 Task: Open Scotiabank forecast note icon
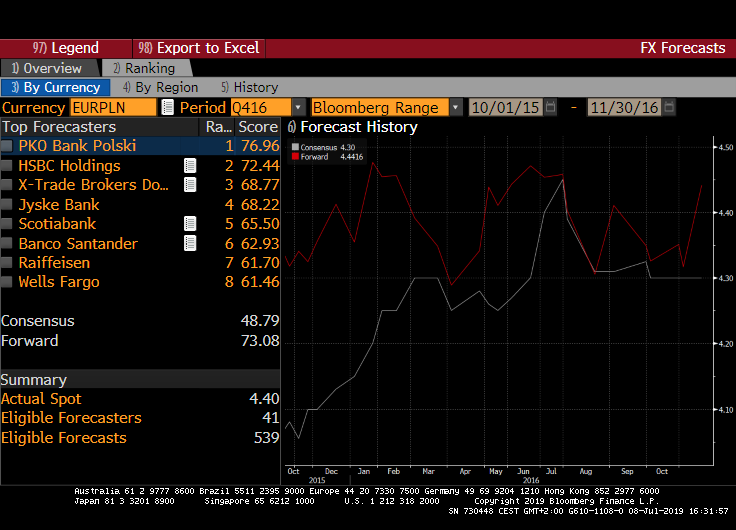click(x=190, y=224)
